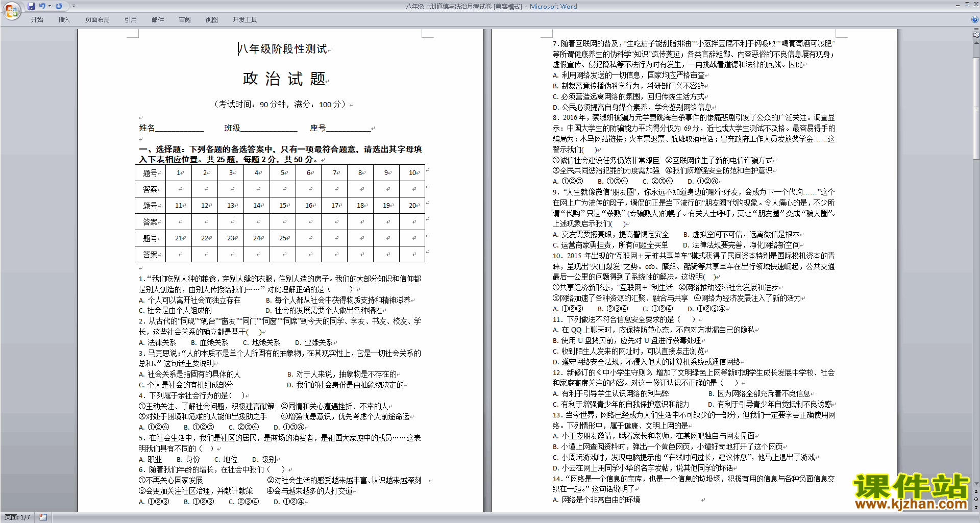Open the 开发工具 ribbon tab
Image resolution: width=980 pixels, height=523 pixels.
[245, 20]
